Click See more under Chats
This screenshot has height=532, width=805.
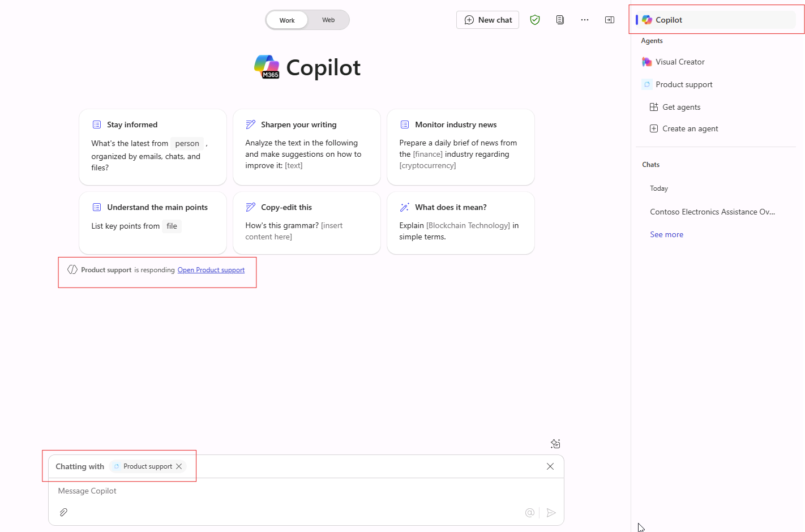coord(666,234)
